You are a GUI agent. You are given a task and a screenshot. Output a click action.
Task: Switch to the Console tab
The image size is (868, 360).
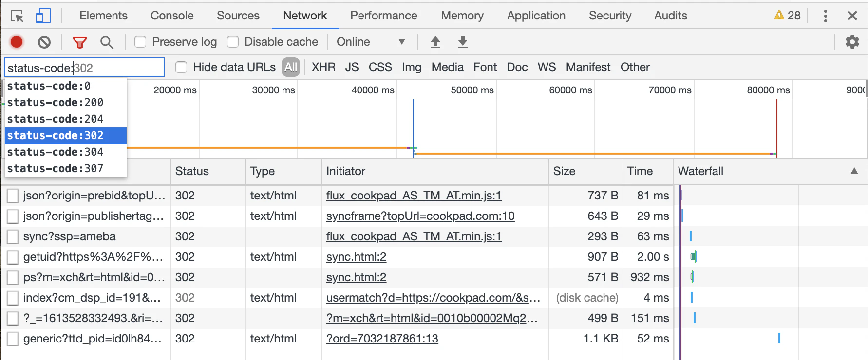tap(172, 16)
